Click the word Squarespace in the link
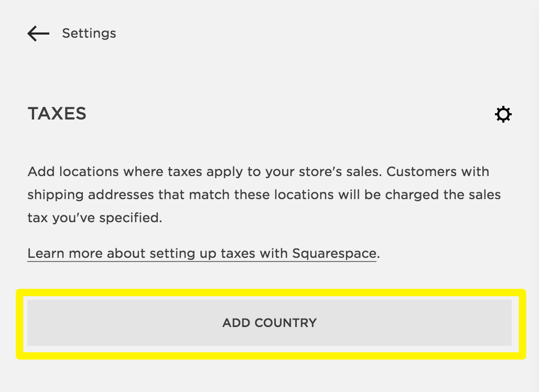Image resolution: width=539 pixels, height=392 pixels. [334, 254]
